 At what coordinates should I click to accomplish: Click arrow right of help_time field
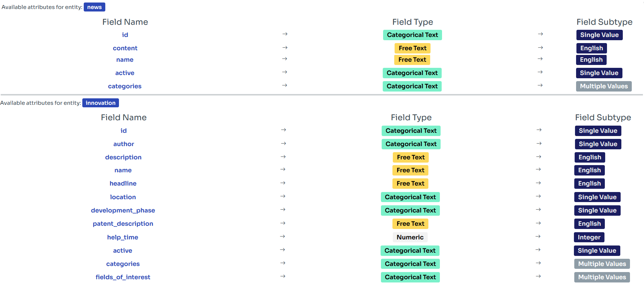tap(282, 237)
